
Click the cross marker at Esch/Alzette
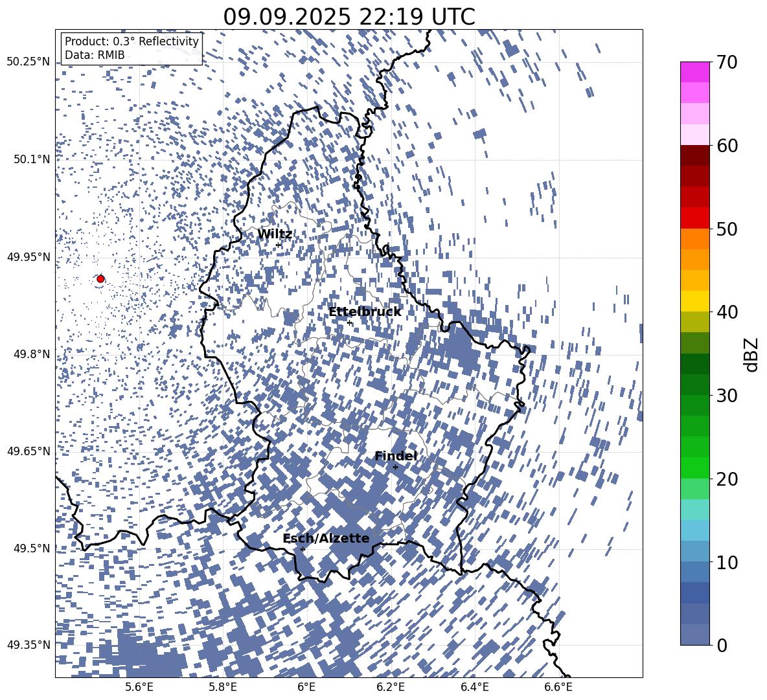[x=303, y=549]
